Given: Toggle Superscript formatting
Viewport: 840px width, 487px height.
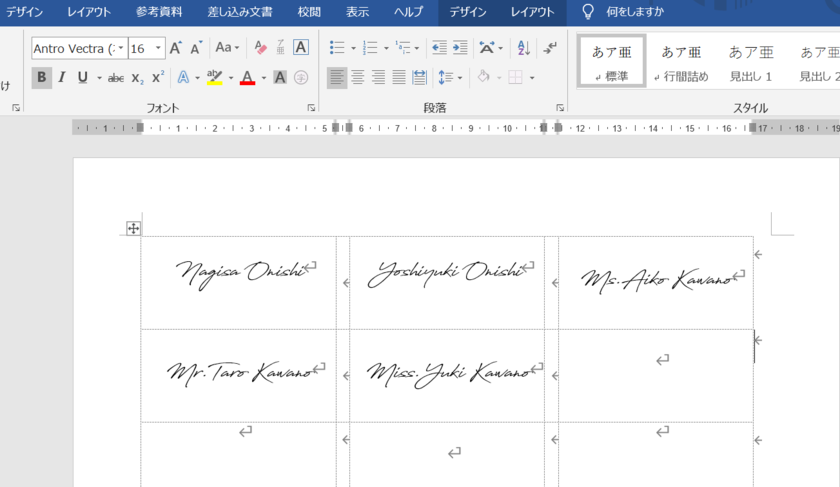Looking at the screenshot, I should (158, 78).
